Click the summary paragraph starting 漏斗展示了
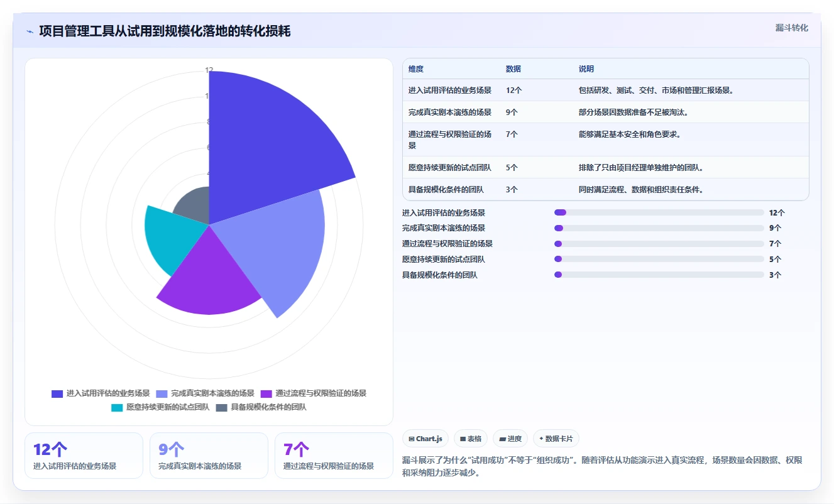834x504 pixels. coord(602,467)
